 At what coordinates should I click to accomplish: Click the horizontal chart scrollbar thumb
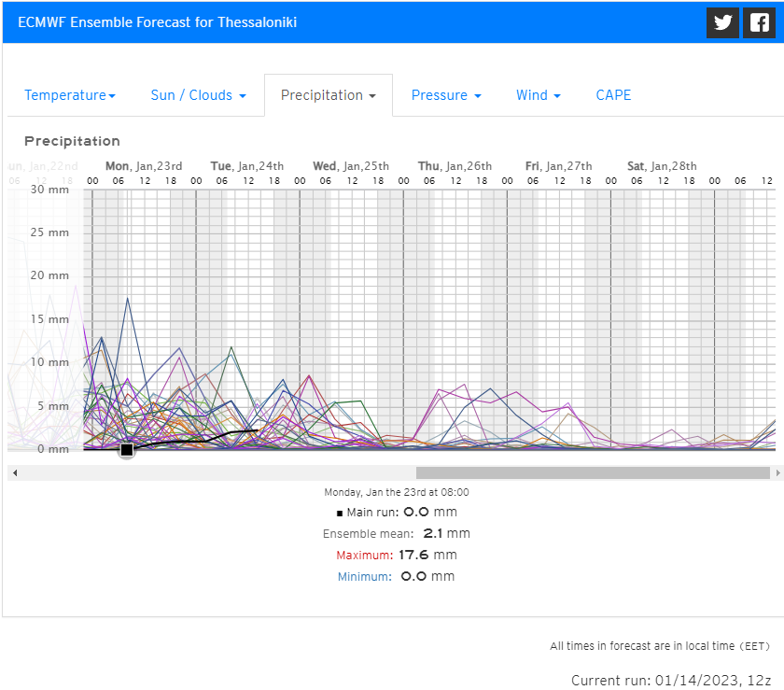click(593, 472)
